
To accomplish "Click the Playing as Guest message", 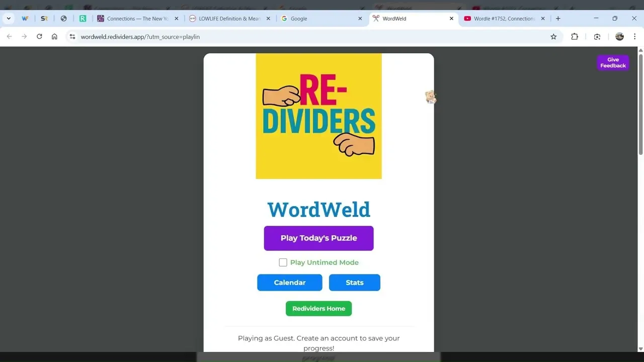I will (x=318, y=343).
